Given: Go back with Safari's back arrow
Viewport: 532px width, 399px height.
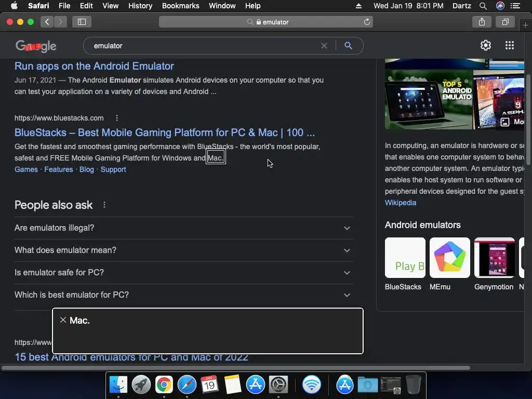Looking at the screenshot, I should 47,22.
